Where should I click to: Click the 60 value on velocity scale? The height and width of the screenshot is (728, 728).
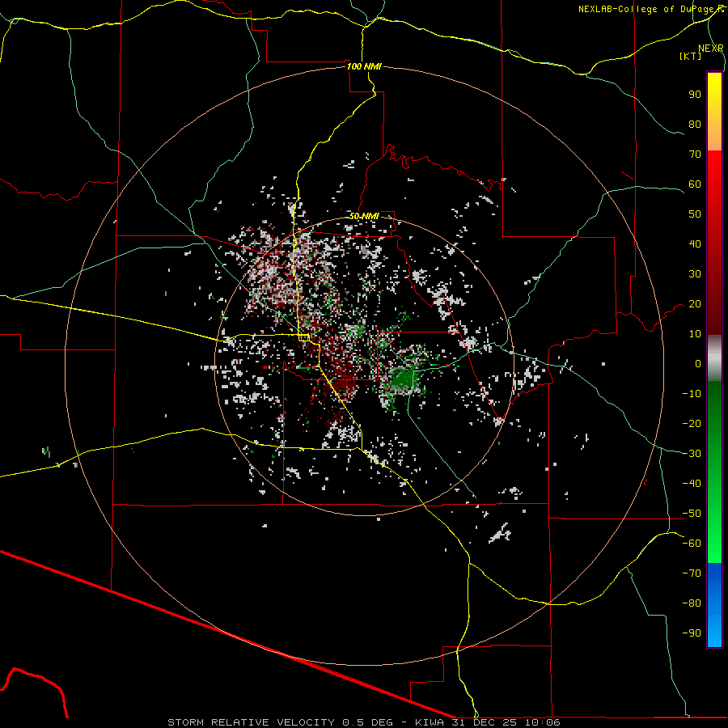(695, 184)
